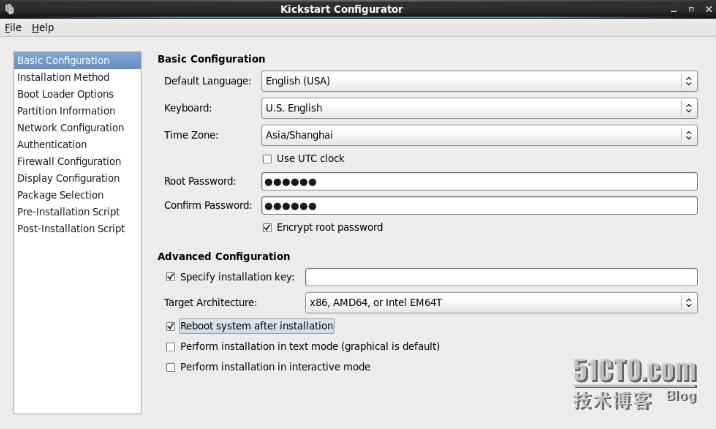
Task: Select Pre-Installation Script section
Action: pyautogui.click(x=77, y=212)
